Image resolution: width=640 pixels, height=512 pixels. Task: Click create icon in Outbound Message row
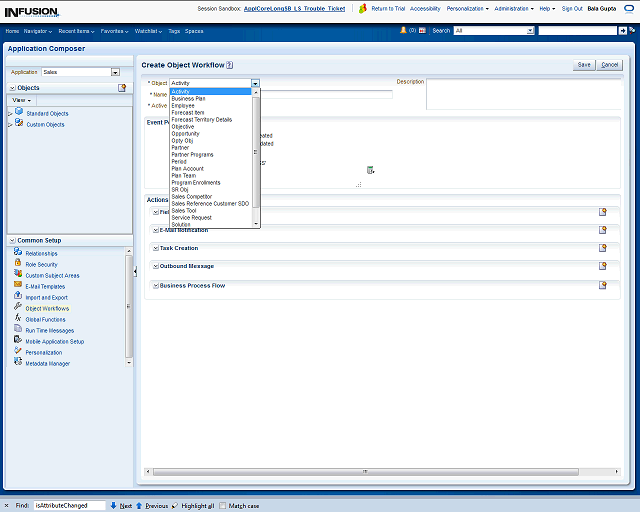point(603,266)
